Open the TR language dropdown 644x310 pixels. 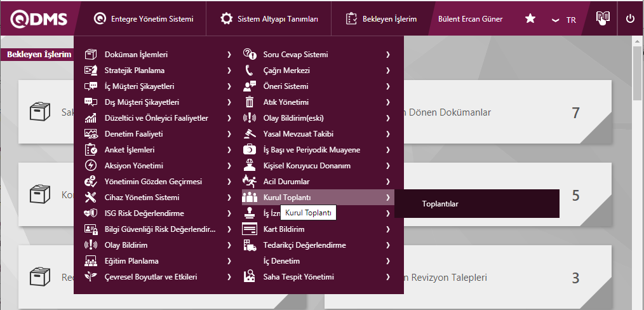coord(564,20)
